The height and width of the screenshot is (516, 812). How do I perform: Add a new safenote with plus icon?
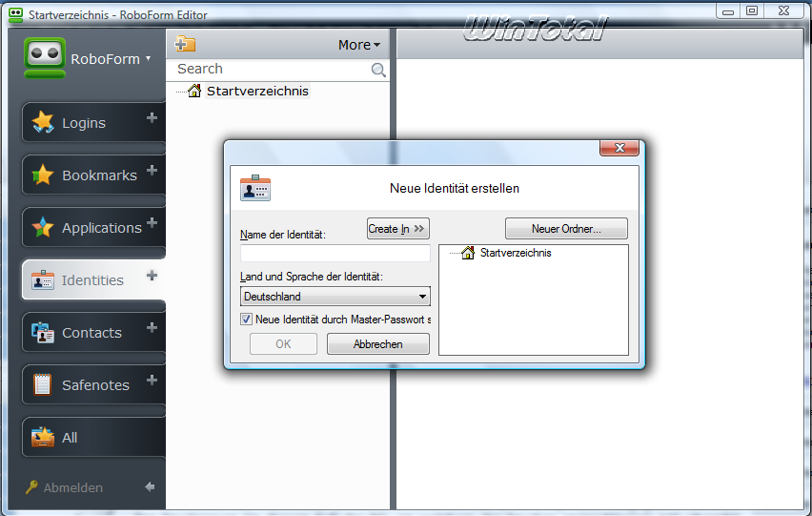[x=152, y=380]
